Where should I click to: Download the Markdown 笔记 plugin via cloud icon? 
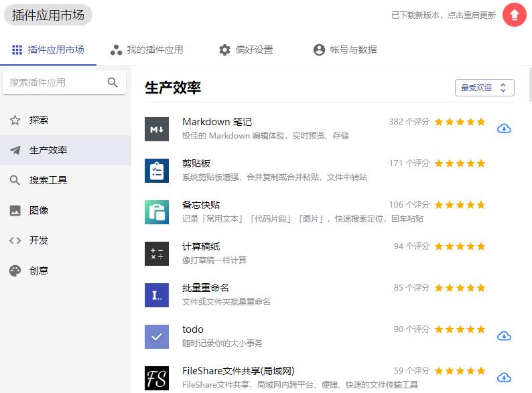(x=504, y=129)
